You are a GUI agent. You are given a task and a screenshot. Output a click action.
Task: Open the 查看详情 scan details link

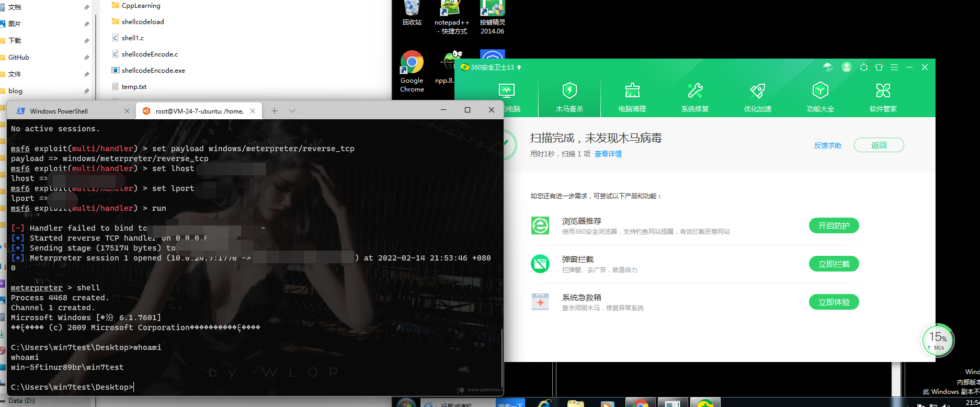tap(608, 154)
